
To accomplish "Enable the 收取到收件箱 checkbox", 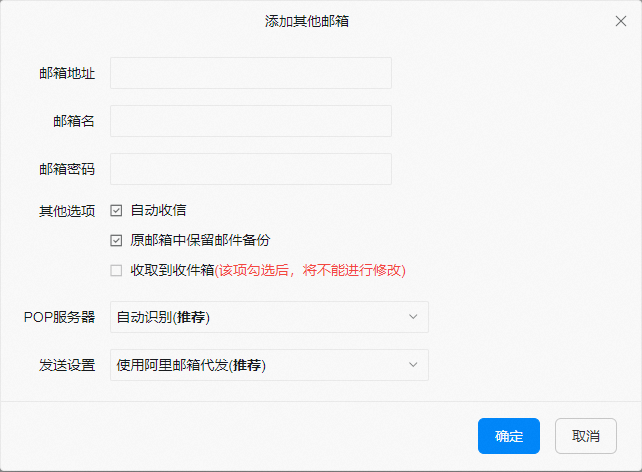I will (x=116, y=270).
